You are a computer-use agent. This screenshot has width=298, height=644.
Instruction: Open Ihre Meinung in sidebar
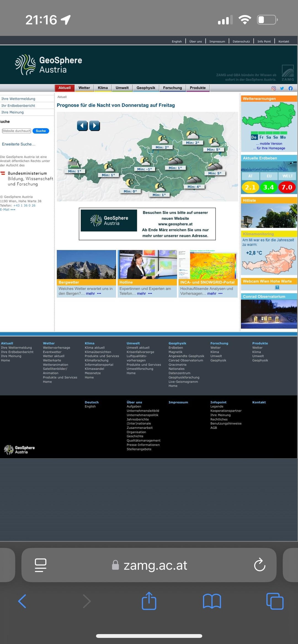coord(12,112)
